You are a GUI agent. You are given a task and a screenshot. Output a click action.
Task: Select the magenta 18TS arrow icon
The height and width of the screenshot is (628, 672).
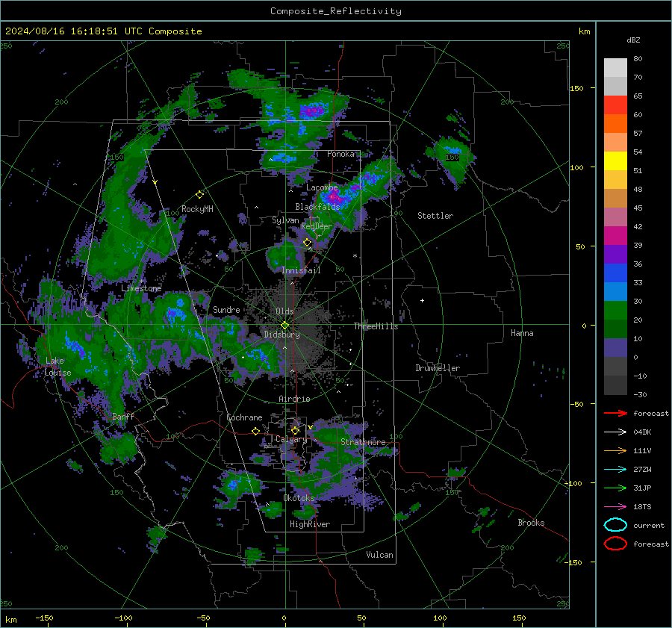(615, 507)
